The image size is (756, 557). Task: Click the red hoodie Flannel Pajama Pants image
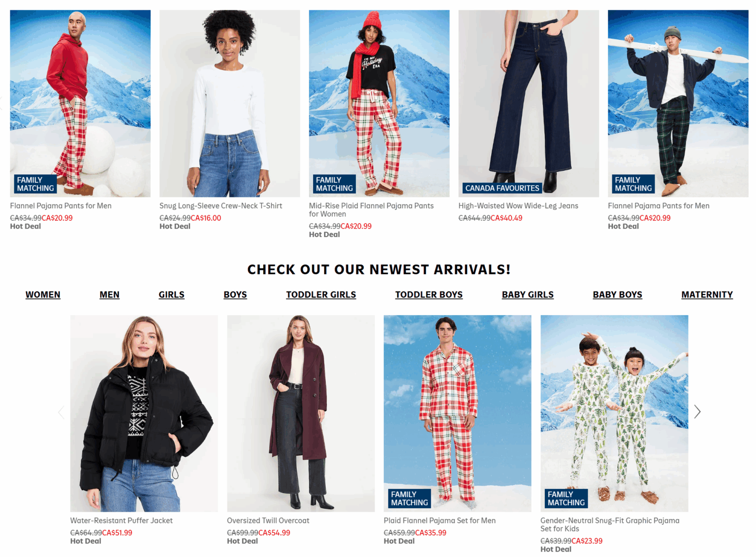(x=80, y=103)
